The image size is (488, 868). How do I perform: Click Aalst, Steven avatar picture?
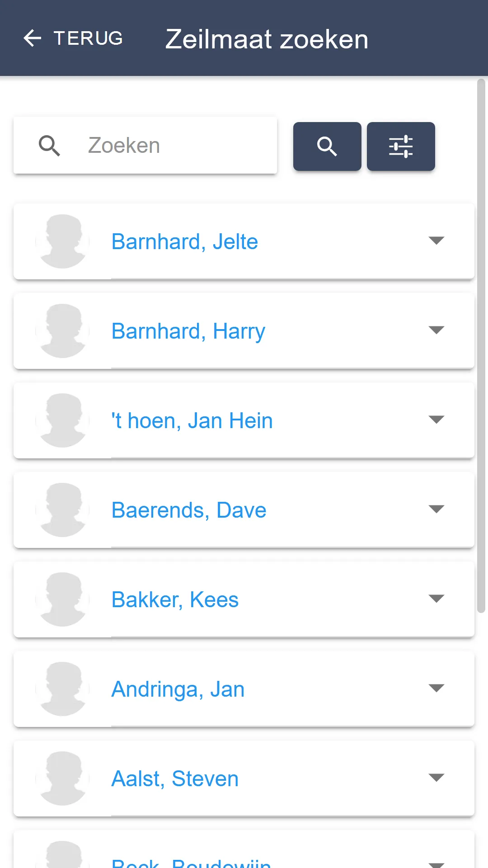coord(62,778)
